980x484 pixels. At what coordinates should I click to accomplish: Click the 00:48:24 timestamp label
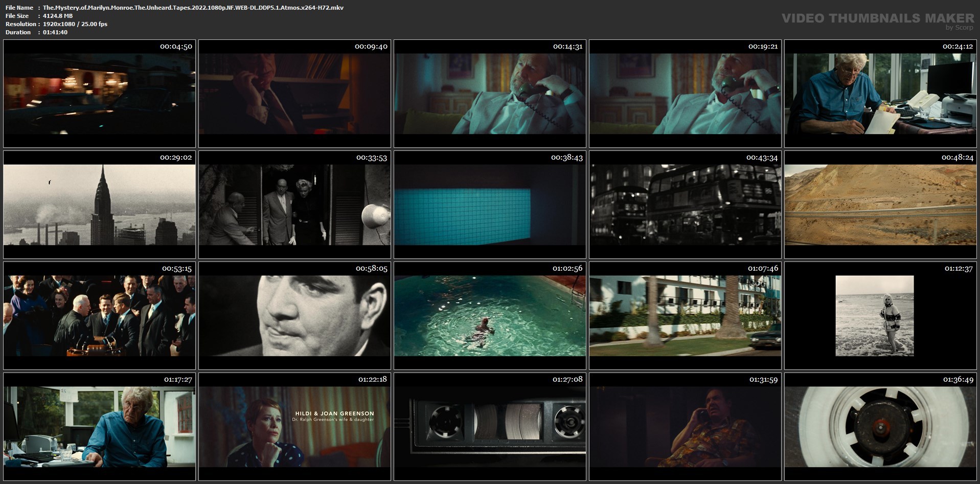(x=958, y=158)
